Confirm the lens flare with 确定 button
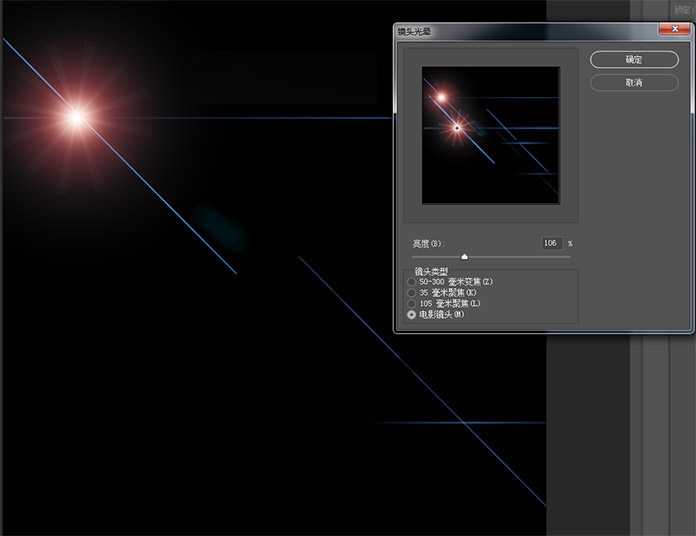 tap(634, 60)
